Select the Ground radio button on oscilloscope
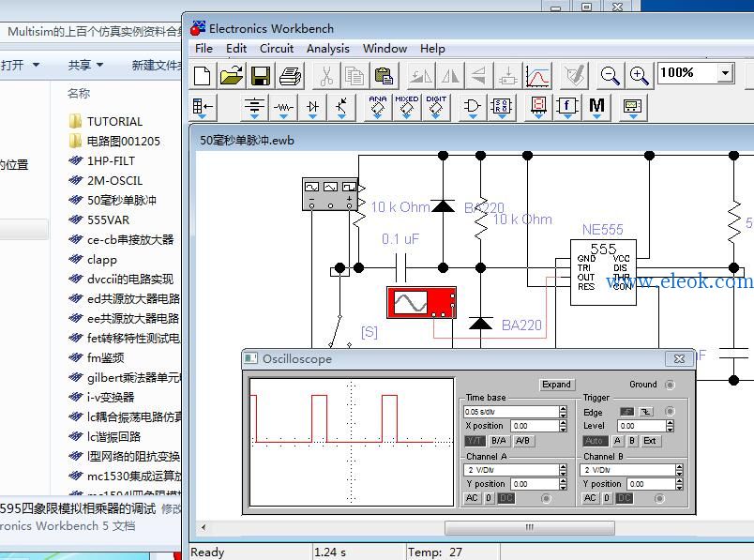The height and width of the screenshot is (560, 754). [x=670, y=385]
